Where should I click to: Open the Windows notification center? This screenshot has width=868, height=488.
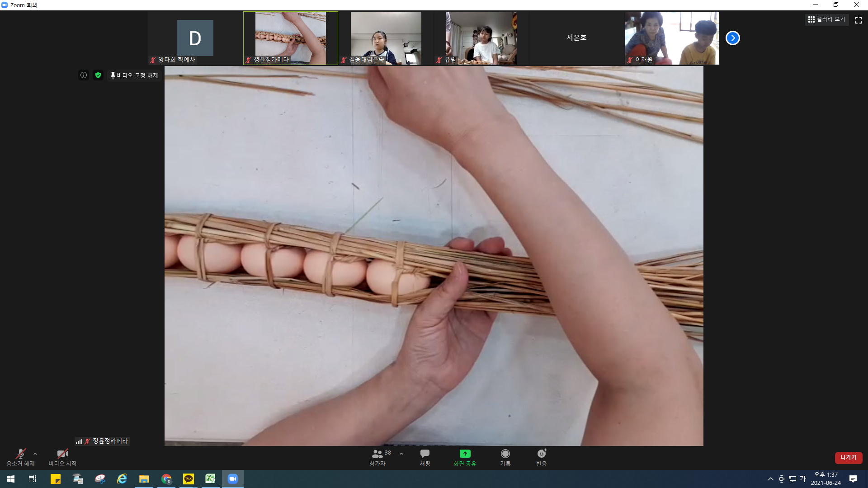click(853, 479)
